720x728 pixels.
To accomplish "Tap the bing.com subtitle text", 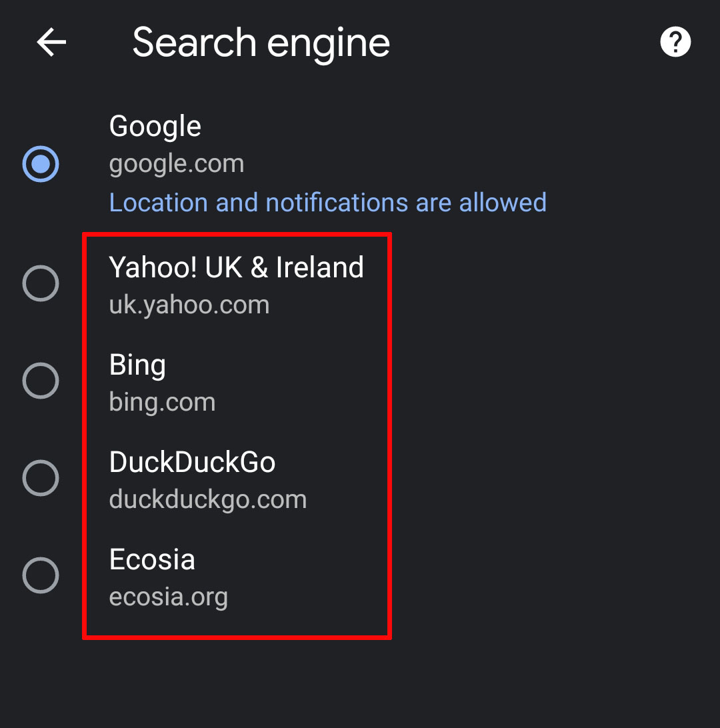I will tap(162, 402).
